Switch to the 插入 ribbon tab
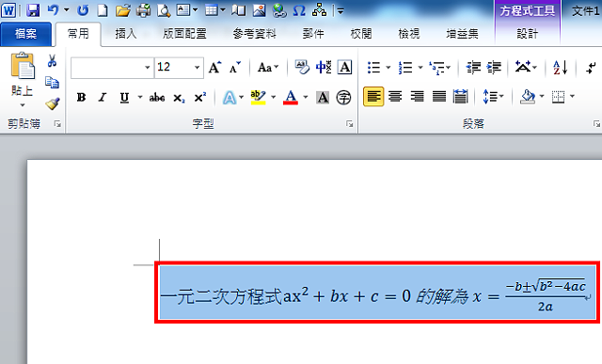Viewport: 602px width, 364px height. 125,34
